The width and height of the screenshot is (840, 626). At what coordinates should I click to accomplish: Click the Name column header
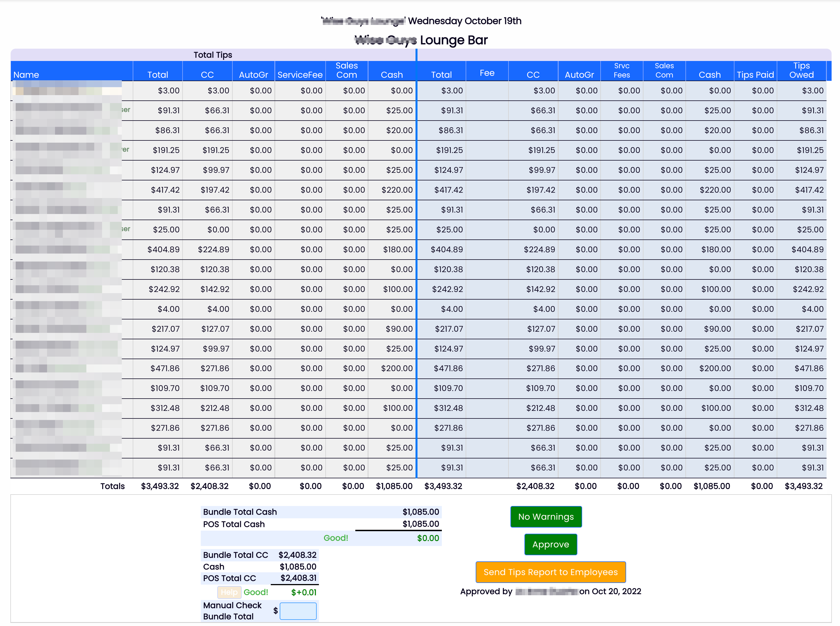26,74
